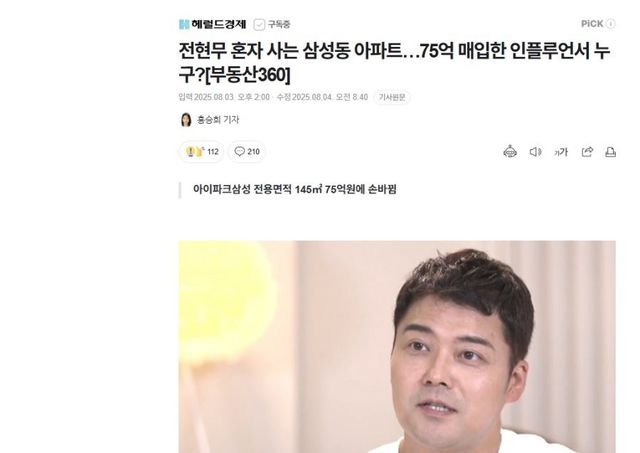
Task: Open the 헤럴드경제 press page
Action: pyautogui.click(x=218, y=24)
